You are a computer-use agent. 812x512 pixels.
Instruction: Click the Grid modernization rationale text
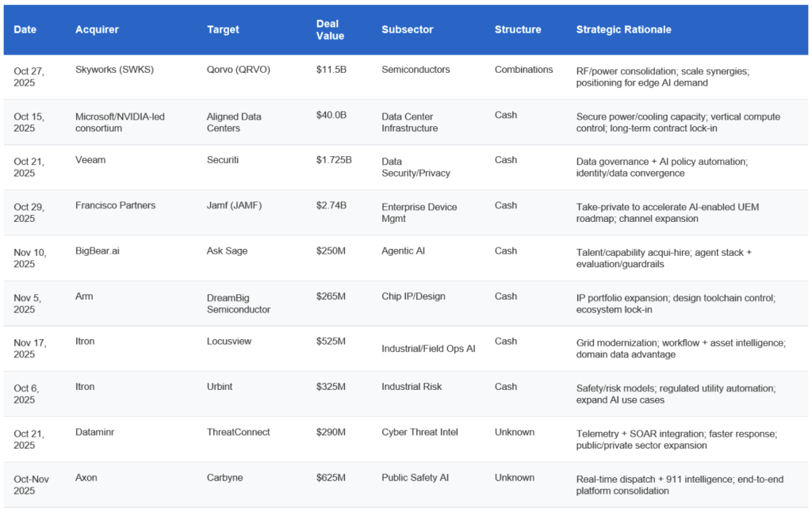(680, 349)
